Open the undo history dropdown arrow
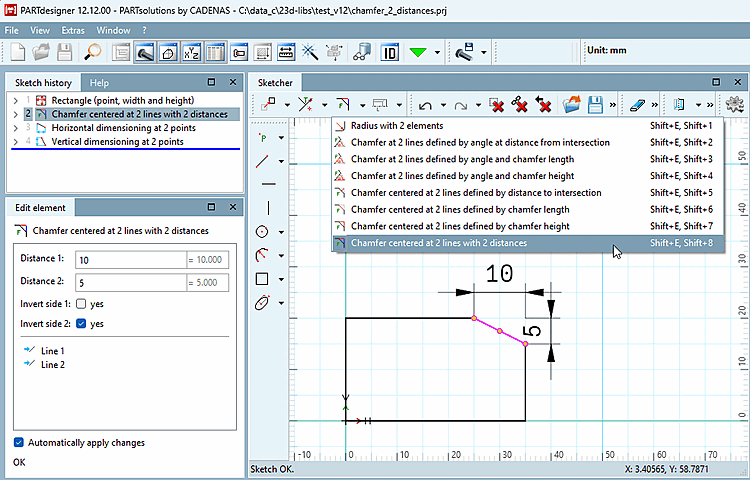This screenshot has width=750, height=480. [x=443, y=105]
